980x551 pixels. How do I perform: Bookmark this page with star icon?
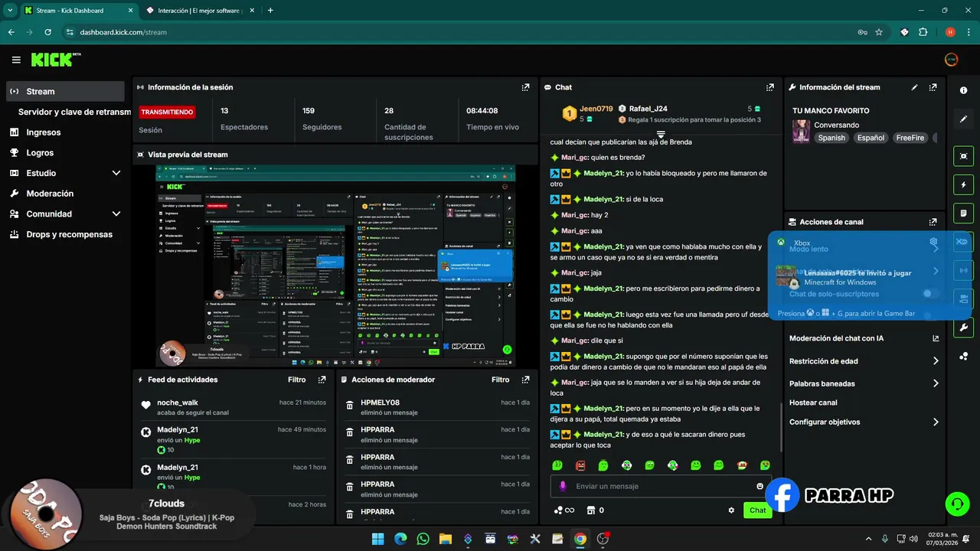pos(879,32)
